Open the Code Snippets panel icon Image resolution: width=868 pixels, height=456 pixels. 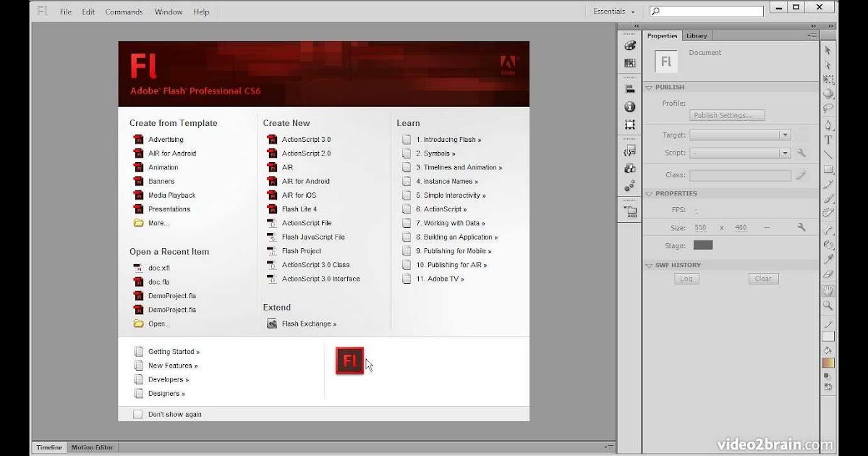630,151
